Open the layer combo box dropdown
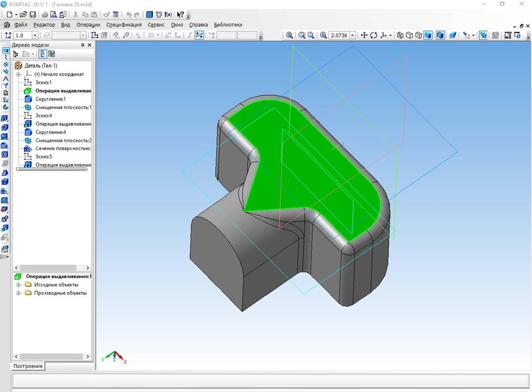This screenshot has width=532, height=392. (83, 35)
